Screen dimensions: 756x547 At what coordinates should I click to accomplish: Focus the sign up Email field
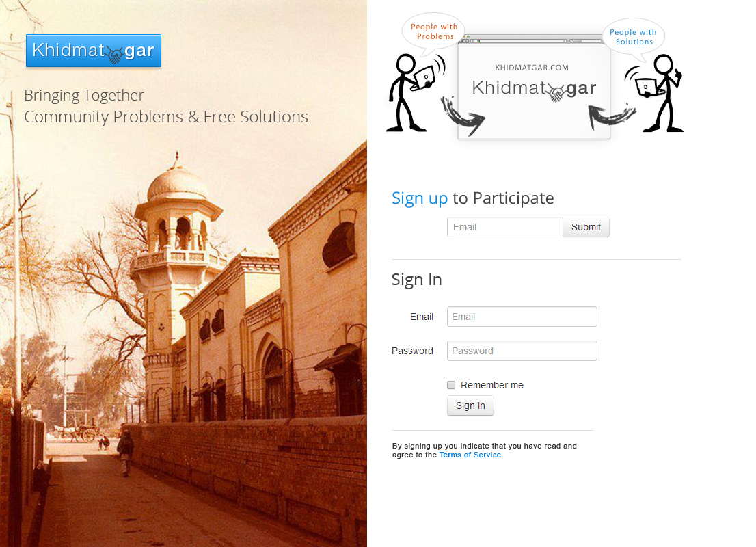pyautogui.click(x=505, y=227)
